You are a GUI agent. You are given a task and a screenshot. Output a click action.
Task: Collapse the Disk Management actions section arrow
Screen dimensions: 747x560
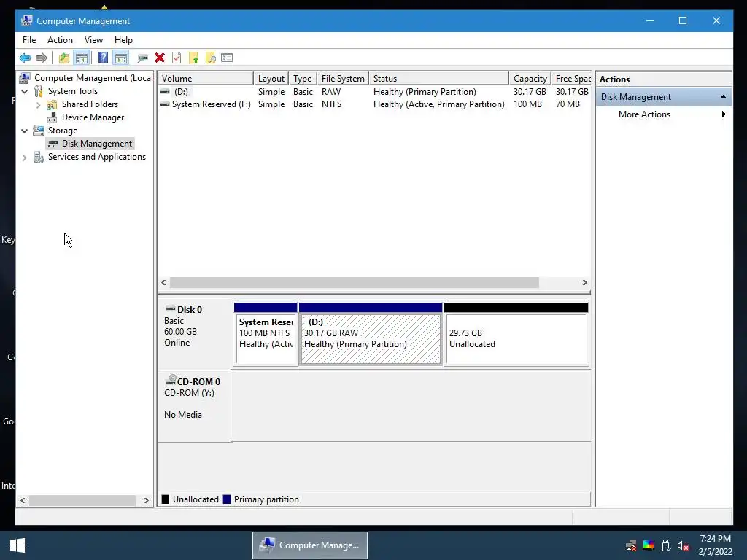(x=723, y=97)
